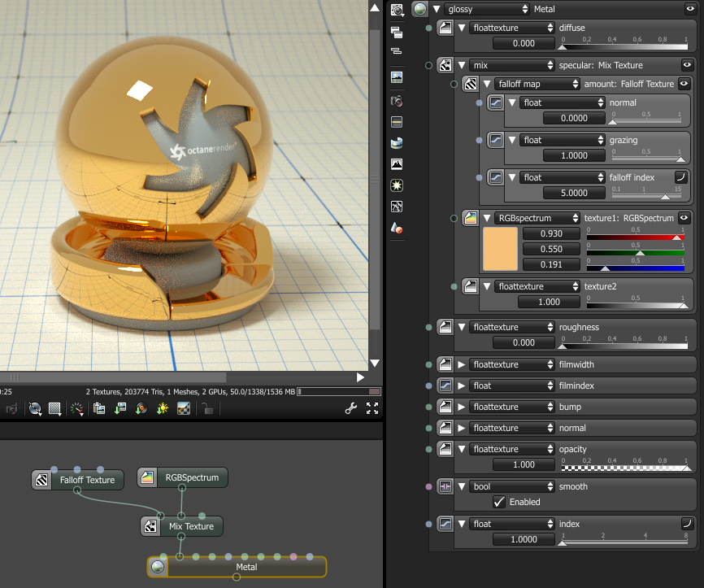This screenshot has width=704, height=588.
Task: Click the glossy material sphere icon in inspector
Action: click(x=420, y=9)
